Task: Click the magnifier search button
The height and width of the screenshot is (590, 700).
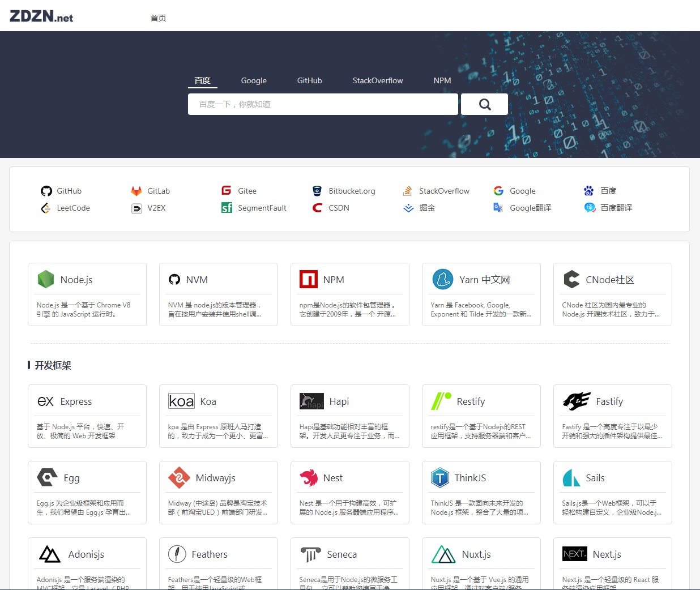Action: coord(484,104)
